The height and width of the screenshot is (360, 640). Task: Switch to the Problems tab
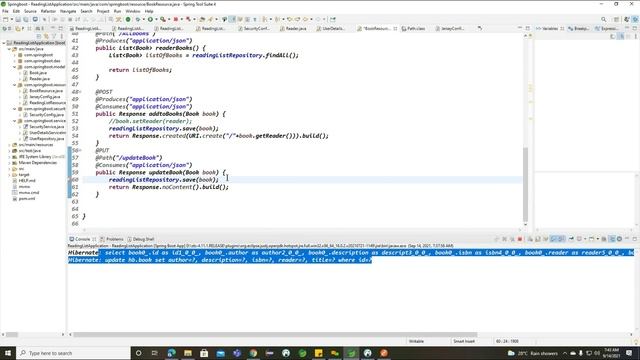[112, 239]
